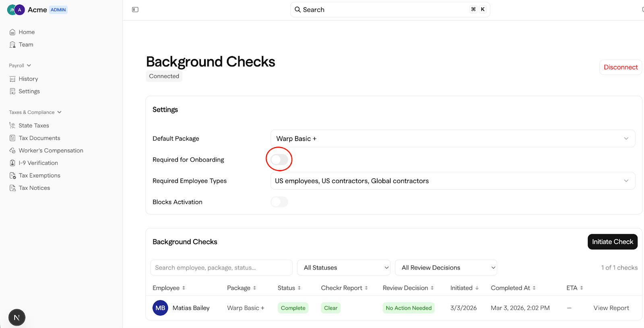Click the MB avatar for Matias Bailey

(160, 308)
